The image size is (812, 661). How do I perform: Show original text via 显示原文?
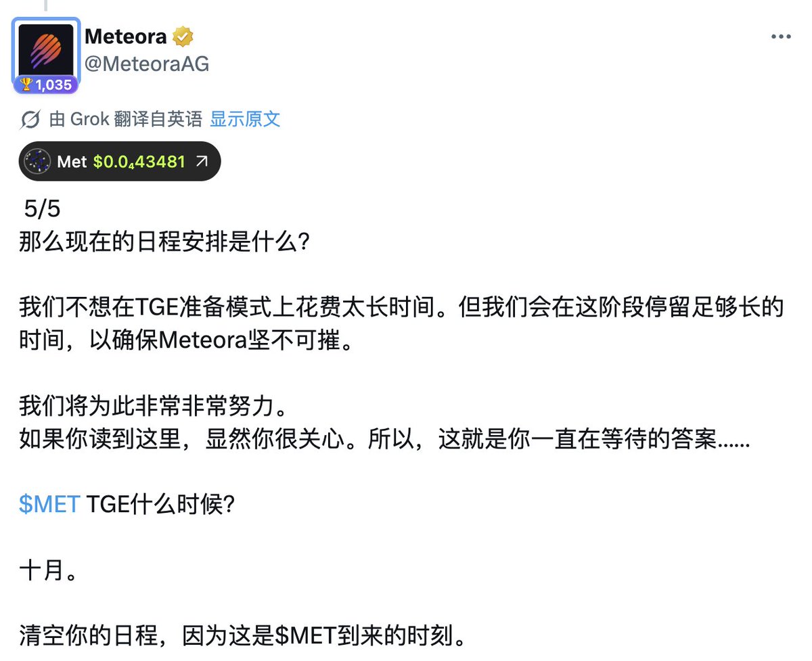pyautogui.click(x=245, y=120)
